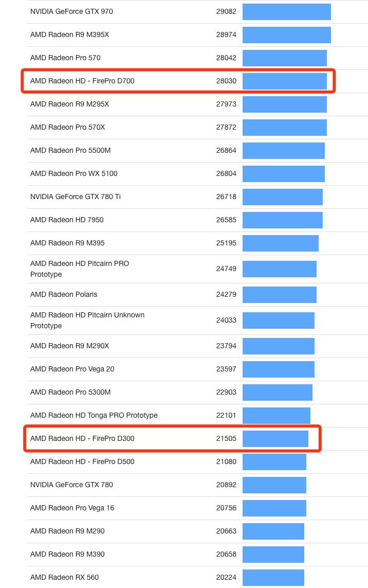Open NVIDIA GeForce GTX 780 Ti
This screenshot has width=368, height=588.
point(76,197)
